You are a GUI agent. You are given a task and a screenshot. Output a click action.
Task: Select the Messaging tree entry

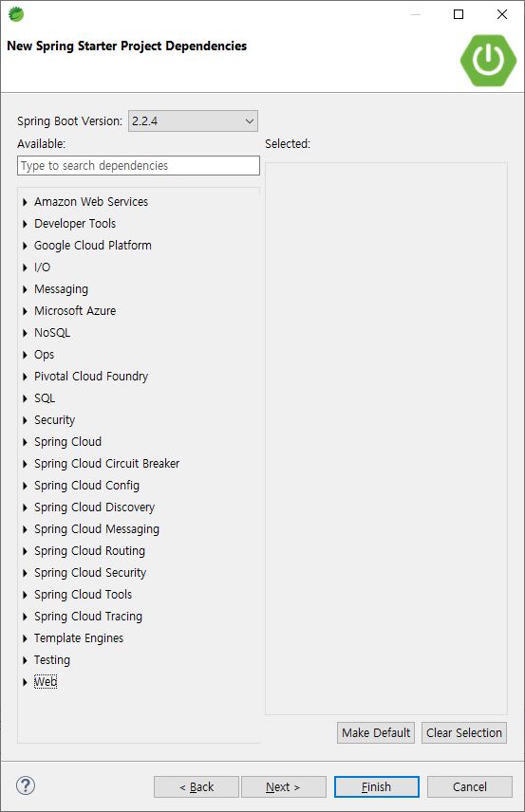[61, 289]
